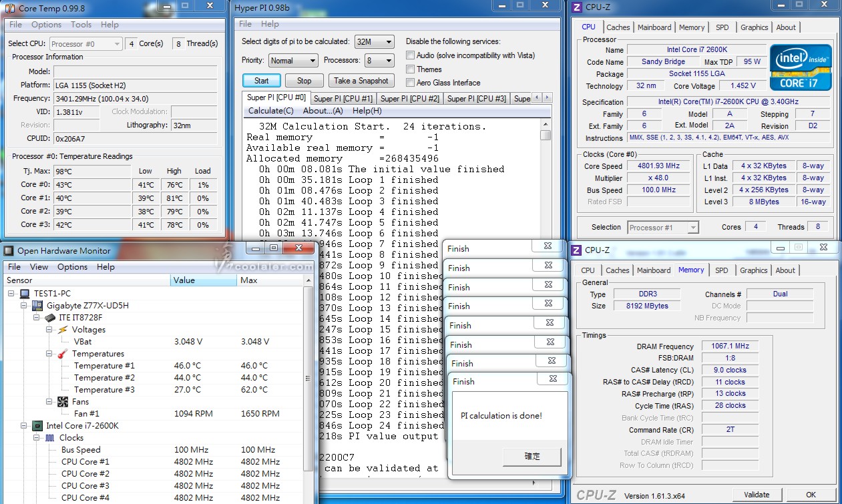842x504 pixels.
Task: Select the CPU Core #1 sensor row
Action: [x=154, y=462]
